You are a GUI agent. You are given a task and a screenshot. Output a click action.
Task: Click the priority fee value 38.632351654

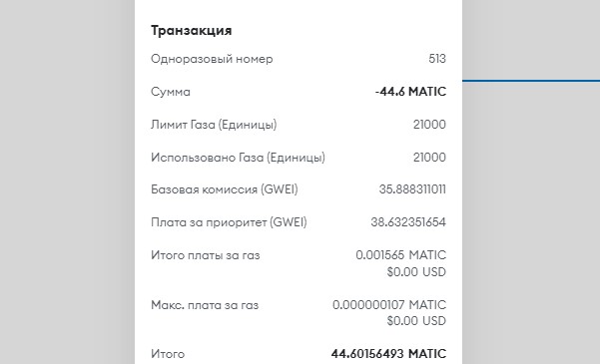pyautogui.click(x=408, y=222)
